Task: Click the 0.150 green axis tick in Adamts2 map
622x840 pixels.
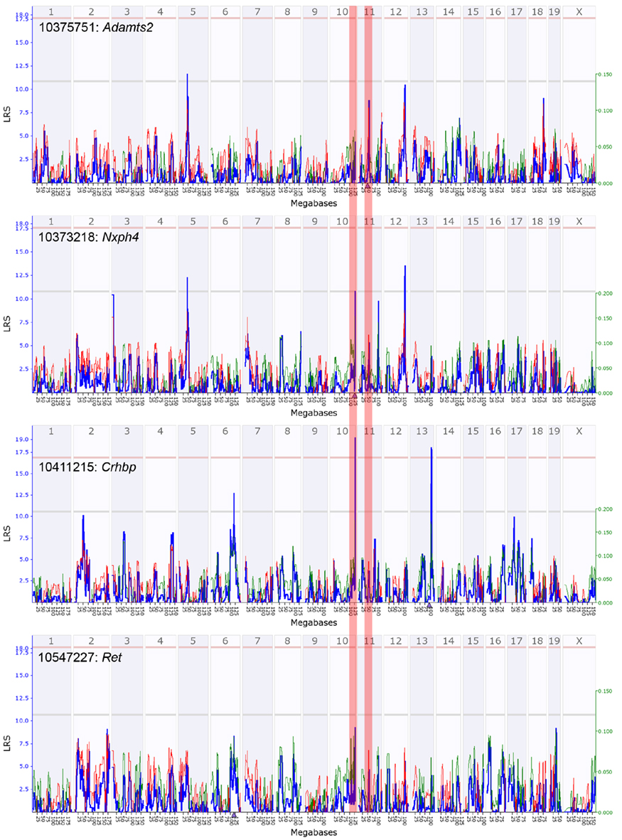Action: [606, 75]
